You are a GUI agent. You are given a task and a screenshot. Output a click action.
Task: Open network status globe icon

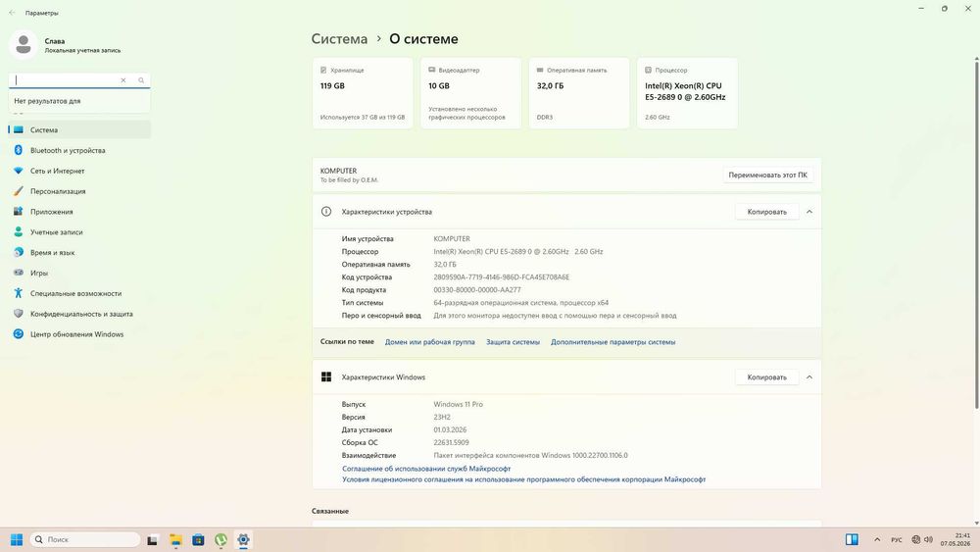point(915,539)
